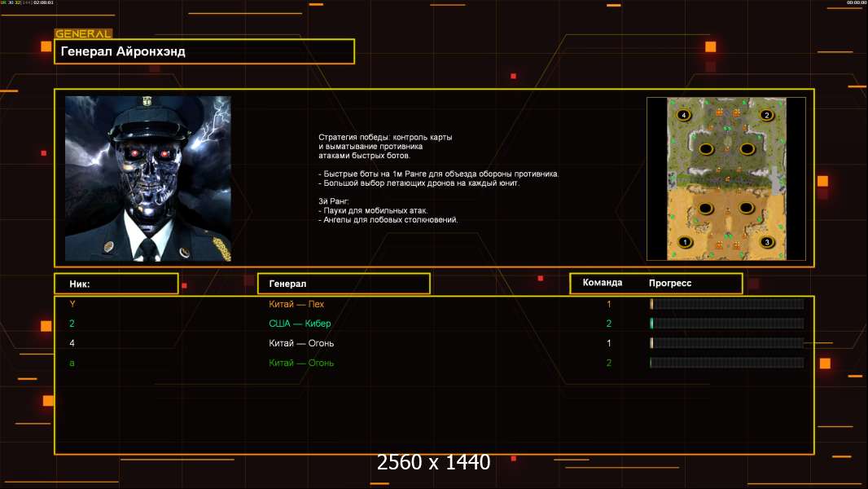Image resolution: width=868 pixels, height=489 pixels.
Task: Click team number 2 in player a's row
Action: pos(609,363)
